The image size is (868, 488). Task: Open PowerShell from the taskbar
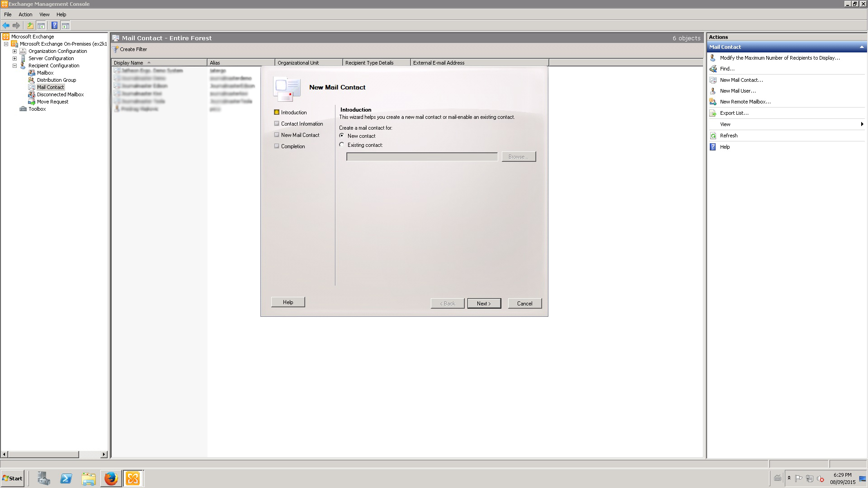pos(66,479)
